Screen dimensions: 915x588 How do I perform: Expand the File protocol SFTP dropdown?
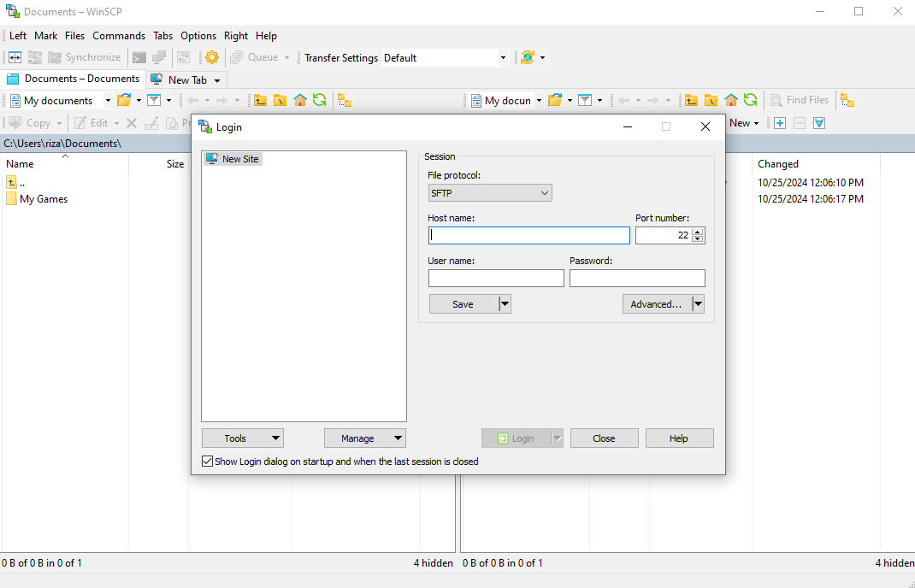[x=490, y=193]
